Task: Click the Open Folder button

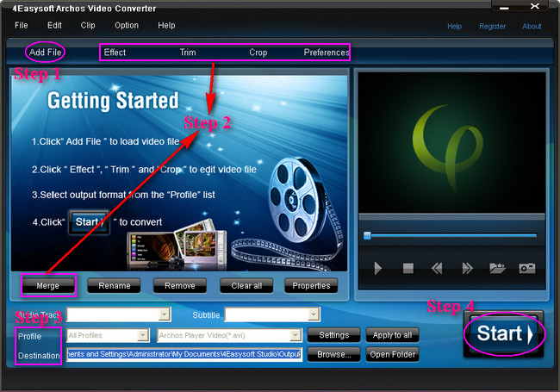Action: point(393,354)
